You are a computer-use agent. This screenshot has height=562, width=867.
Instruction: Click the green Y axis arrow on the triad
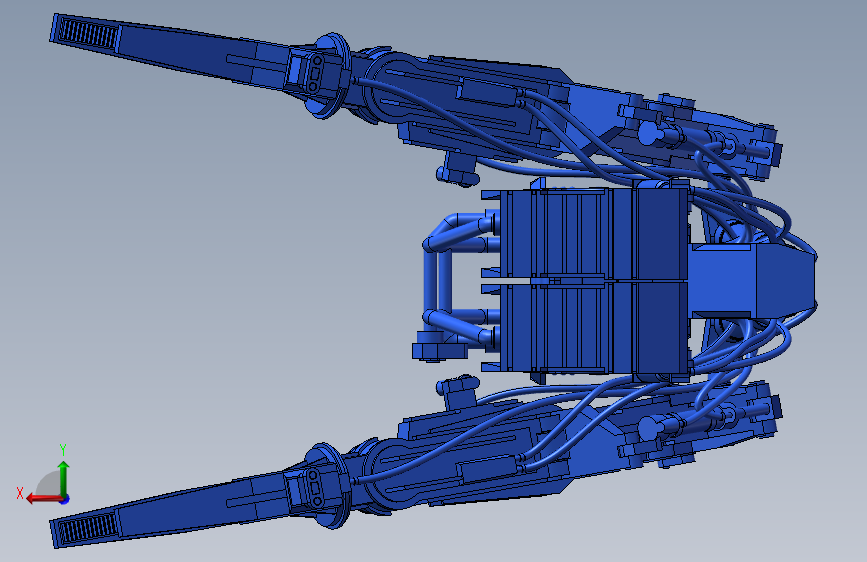click(x=64, y=477)
